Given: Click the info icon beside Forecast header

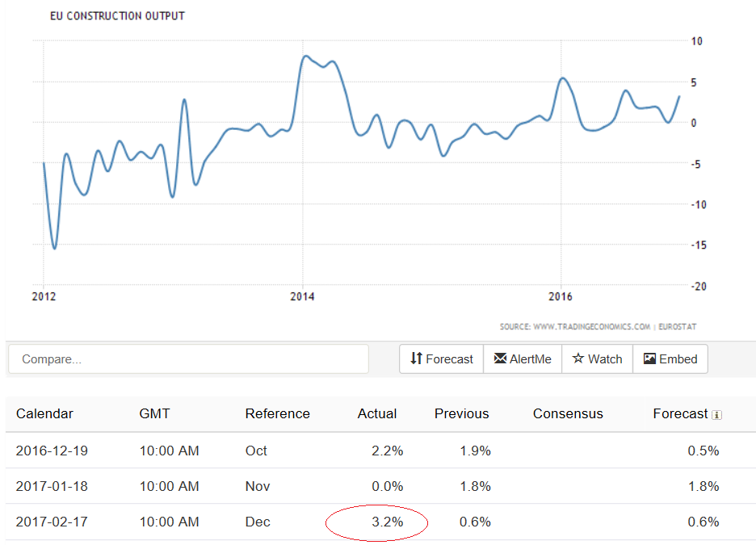Looking at the screenshot, I should coord(716,415).
